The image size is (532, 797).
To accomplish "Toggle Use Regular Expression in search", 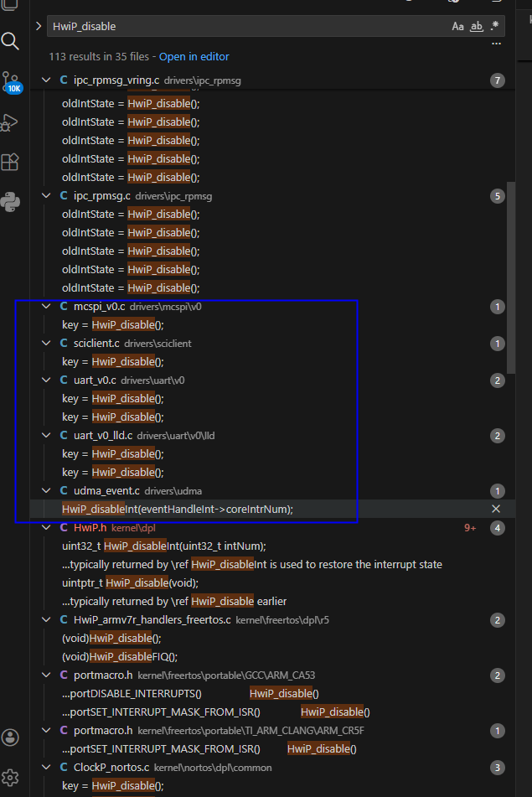I will tap(494, 27).
